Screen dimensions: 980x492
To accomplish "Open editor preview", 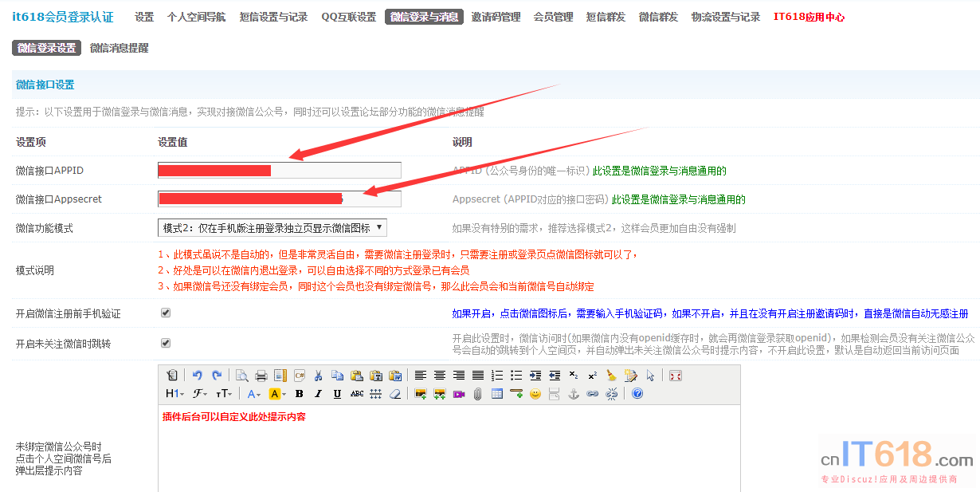I will coord(242,376).
